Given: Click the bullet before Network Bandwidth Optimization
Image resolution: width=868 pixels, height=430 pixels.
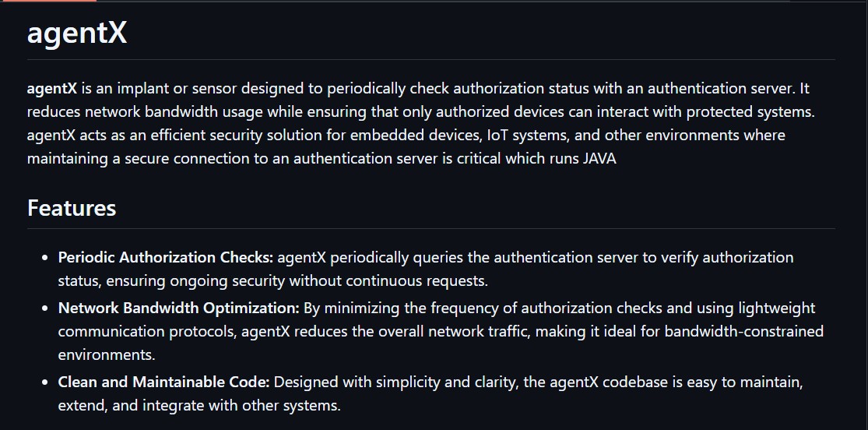Looking at the screenshot, I should pos(44,308).
